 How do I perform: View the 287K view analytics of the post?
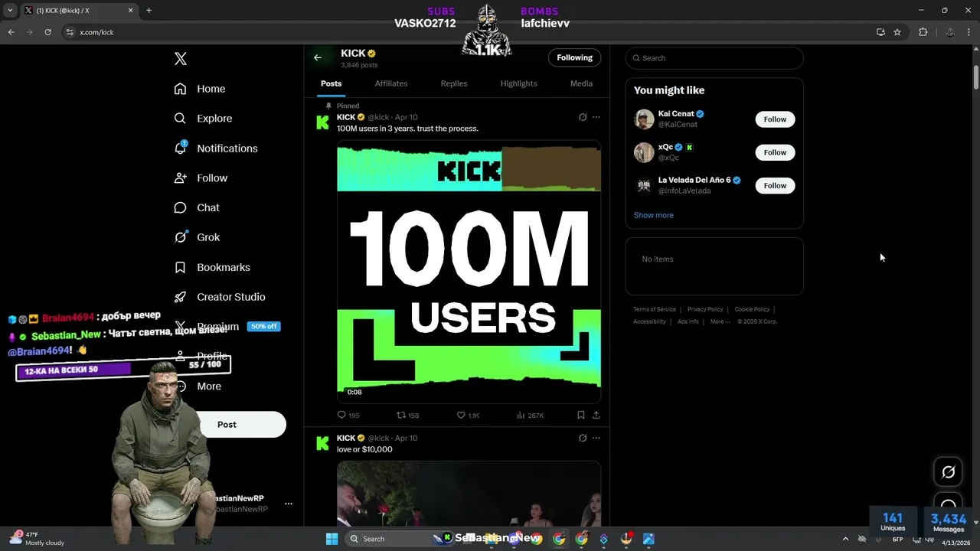pos(530,415)
